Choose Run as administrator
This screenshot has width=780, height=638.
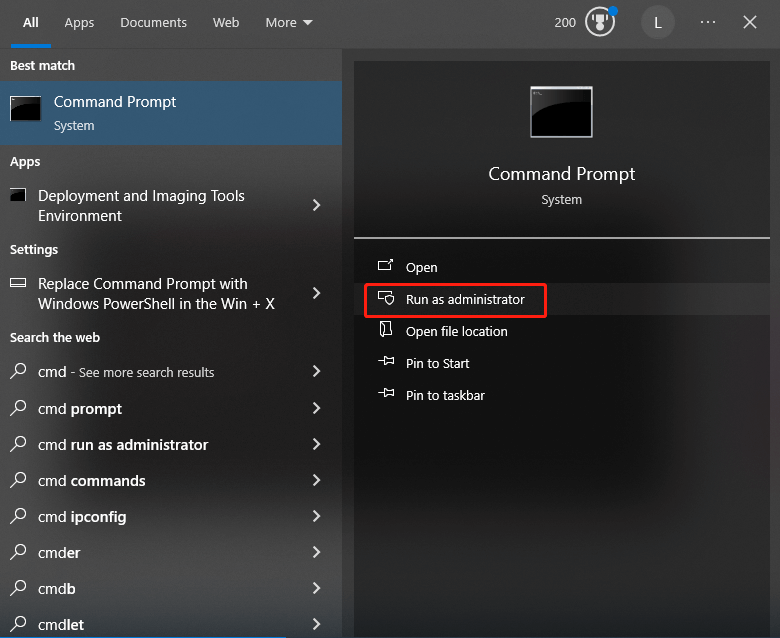(x=465, y=299)
